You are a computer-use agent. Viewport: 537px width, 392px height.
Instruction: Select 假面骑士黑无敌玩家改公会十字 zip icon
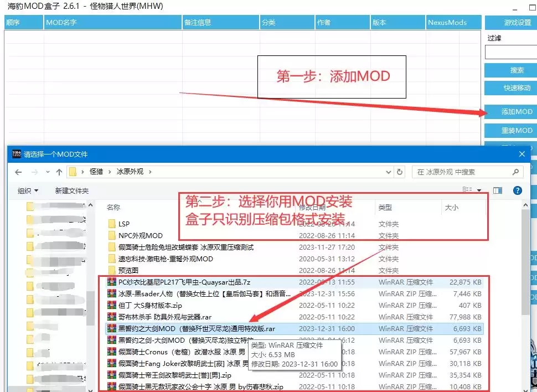click(x=112, y=387)
